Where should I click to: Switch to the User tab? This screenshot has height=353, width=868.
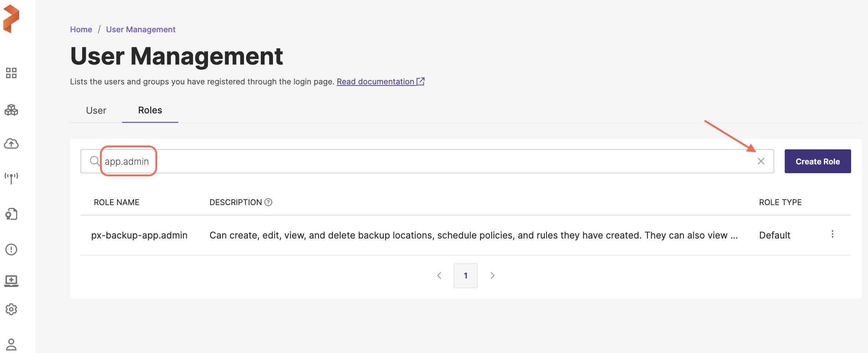pyautogui.click(x=96, y=110)
